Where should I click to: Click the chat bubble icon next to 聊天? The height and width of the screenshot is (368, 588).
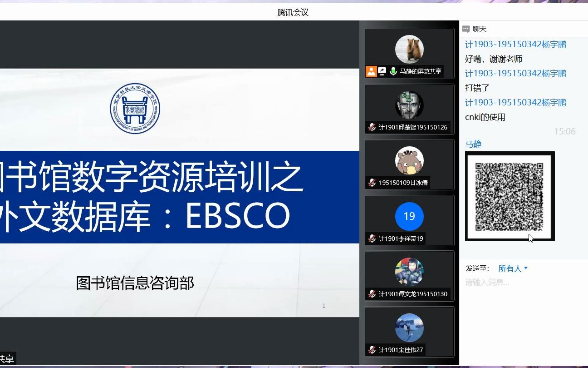(x=466, y=29)
